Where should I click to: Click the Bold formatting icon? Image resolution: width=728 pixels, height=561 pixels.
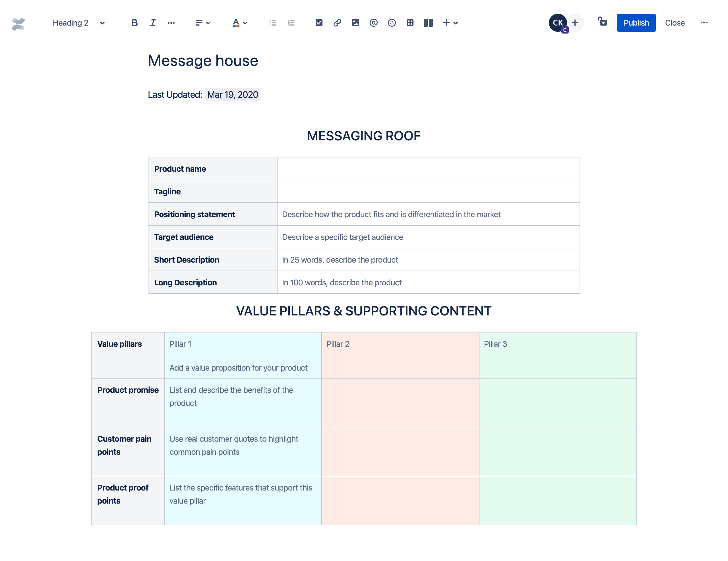(x=134, y=23)
